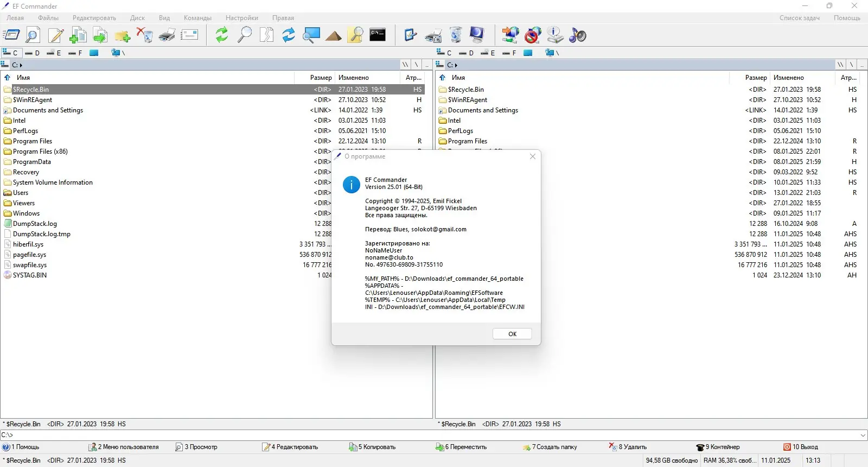Click the checklist clipboard toolbar icon

coord(411,35)
